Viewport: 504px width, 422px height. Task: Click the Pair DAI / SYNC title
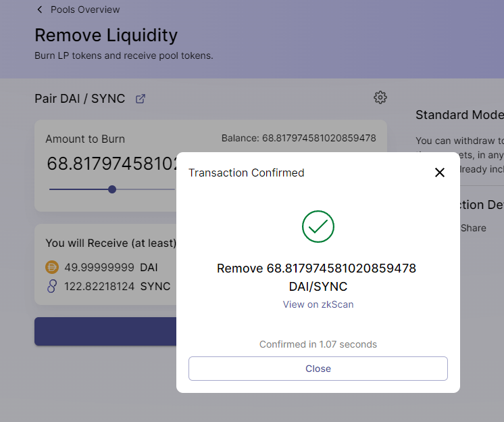pos(80,99)
